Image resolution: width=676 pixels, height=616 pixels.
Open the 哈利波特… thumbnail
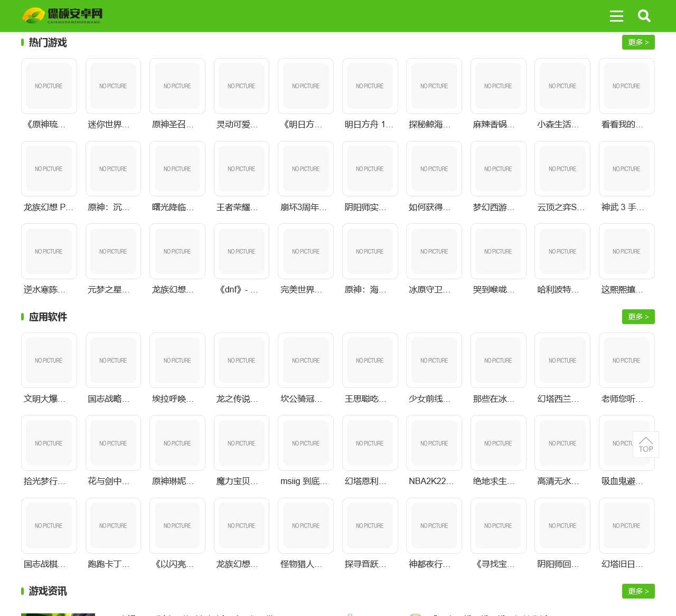(562, 251)
